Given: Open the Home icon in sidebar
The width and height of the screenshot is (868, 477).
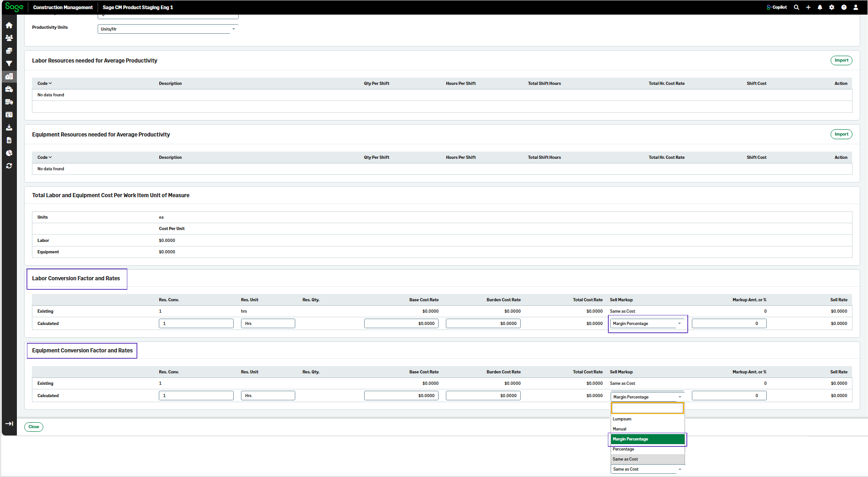Looking at the screenshot, I should 9,26.
